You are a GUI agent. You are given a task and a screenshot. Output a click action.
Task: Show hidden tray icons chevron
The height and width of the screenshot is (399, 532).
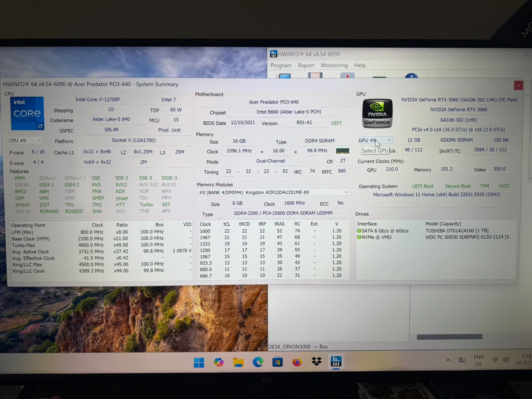coord(448,360)
